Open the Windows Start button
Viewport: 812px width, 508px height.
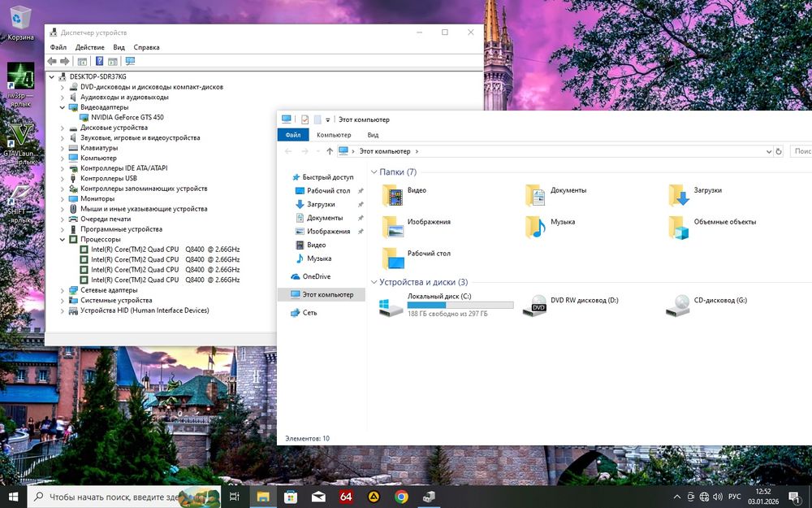coord(13,497)
